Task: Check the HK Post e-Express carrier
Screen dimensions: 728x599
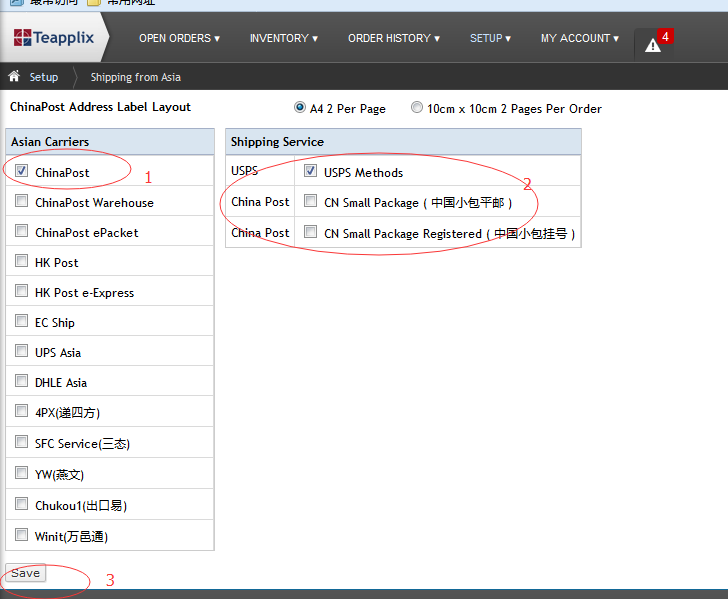Action: tap(21, 291)
